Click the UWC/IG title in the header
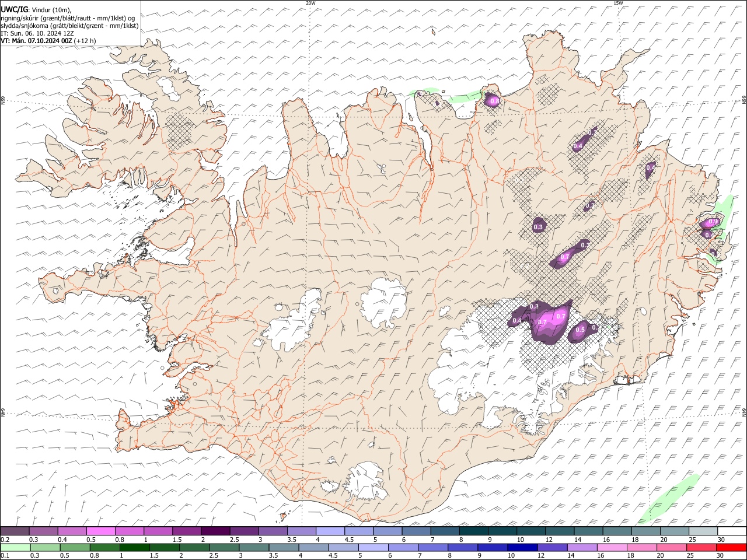 tap(14, 9)
